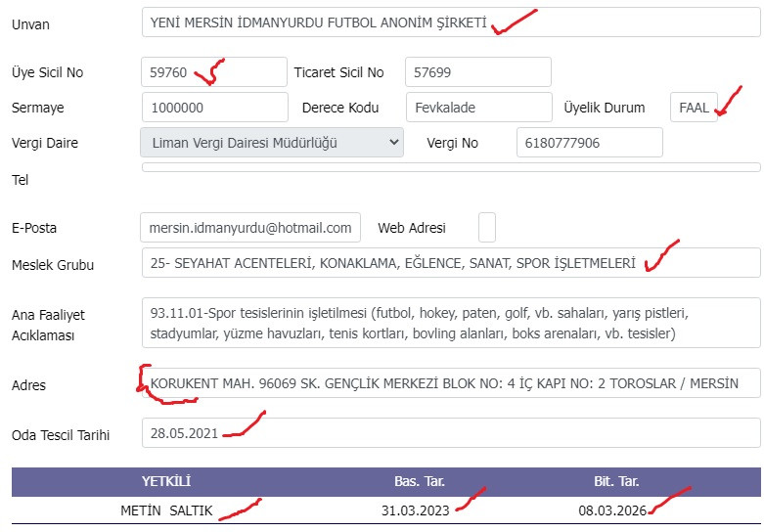Click the E-Posta field with hotmail address
The height and width of the screenshot is (532, 764).
click(x=250, y=228)
